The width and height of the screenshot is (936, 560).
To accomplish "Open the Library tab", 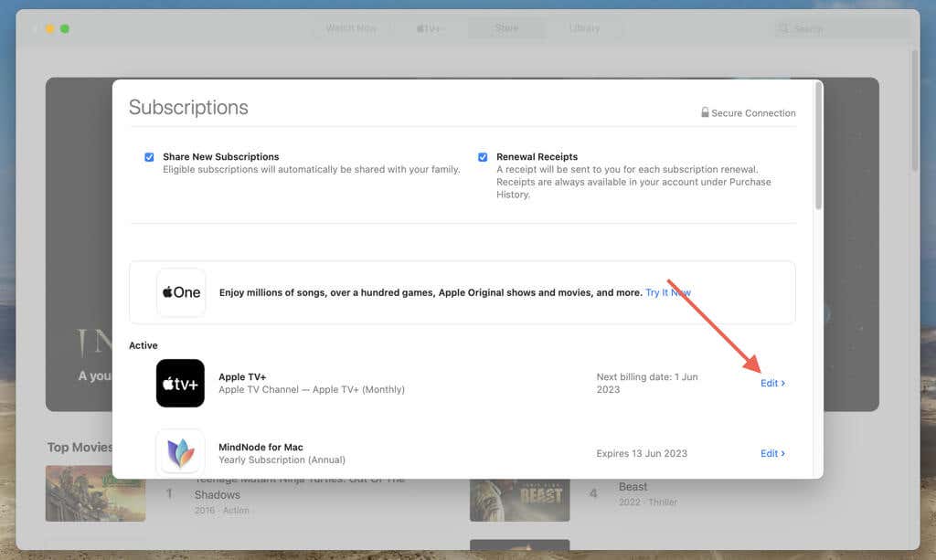I will coord(586,28).
